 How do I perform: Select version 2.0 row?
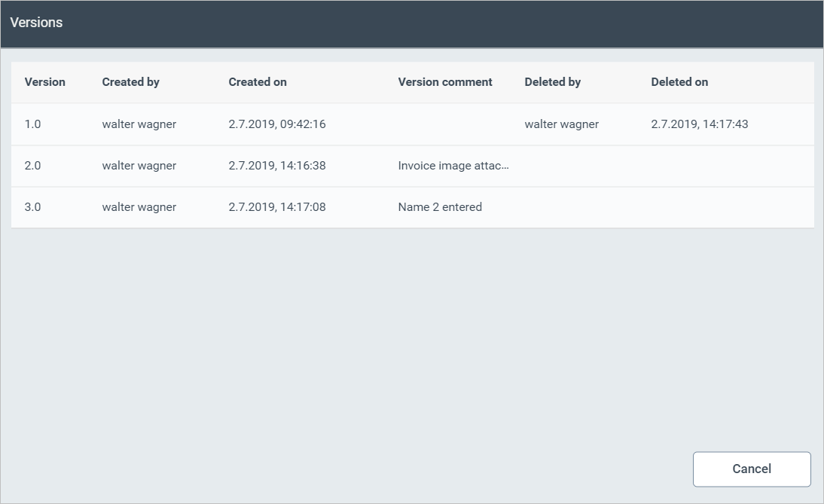tap(33, 166)
